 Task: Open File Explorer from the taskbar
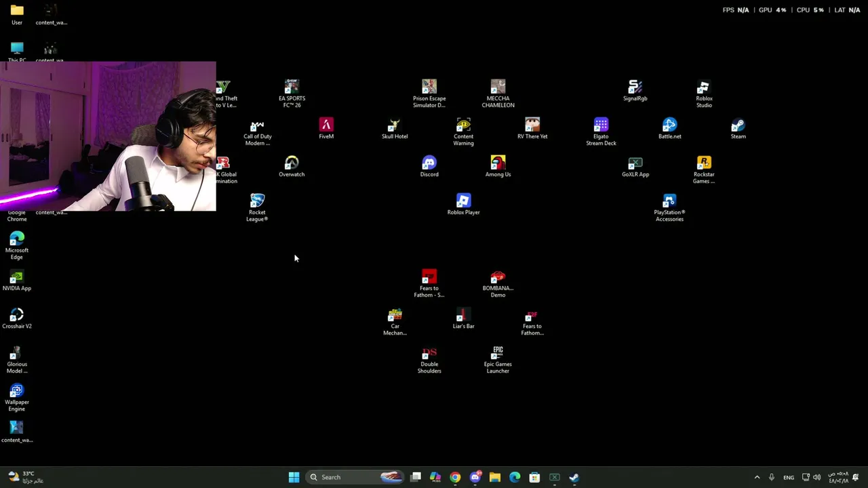(x=495, y=477)
